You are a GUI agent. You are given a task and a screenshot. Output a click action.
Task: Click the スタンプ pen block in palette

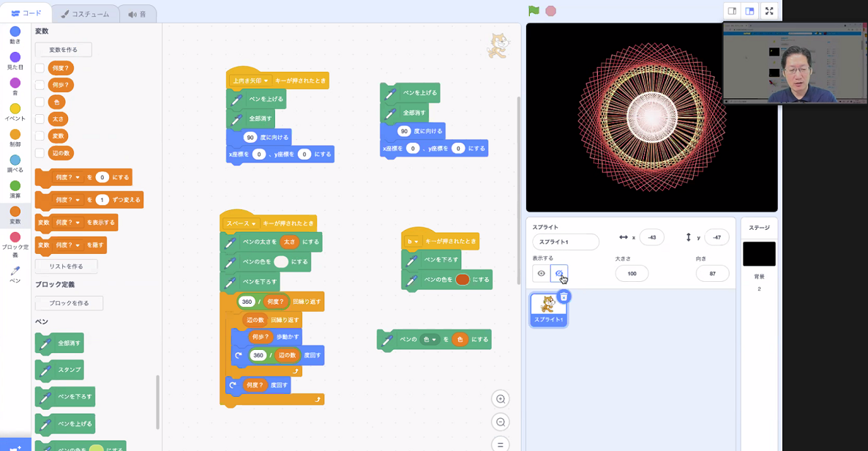tap(59, 370)
